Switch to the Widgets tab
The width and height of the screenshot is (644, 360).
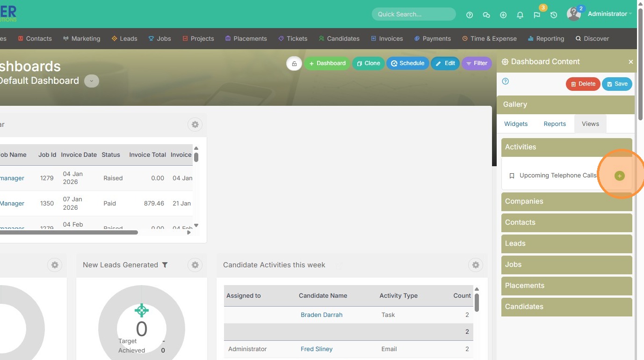(516, 124)
